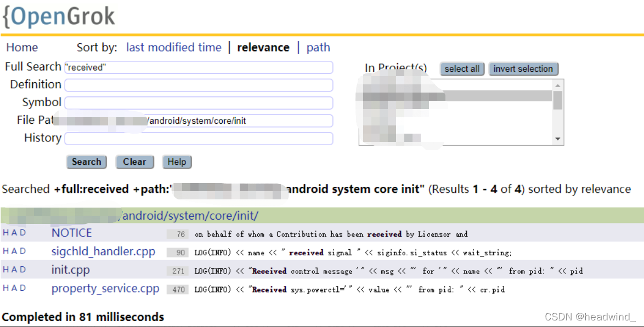Sort results by last modified time
This screenshot has height=327, width=644.
point(174,48)
